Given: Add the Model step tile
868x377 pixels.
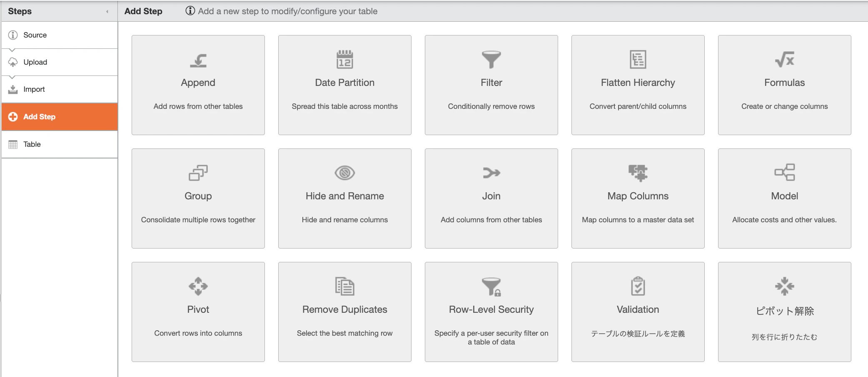Looking at the screenshot, I should (785, 199).
